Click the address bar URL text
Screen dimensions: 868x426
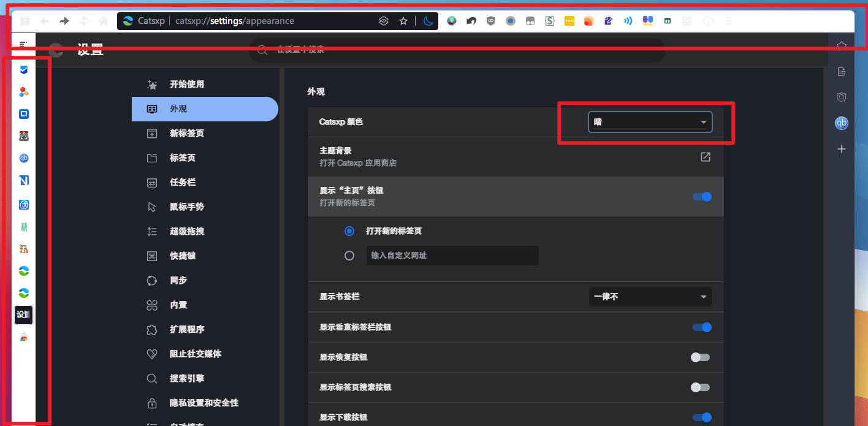tap(235, 21)
